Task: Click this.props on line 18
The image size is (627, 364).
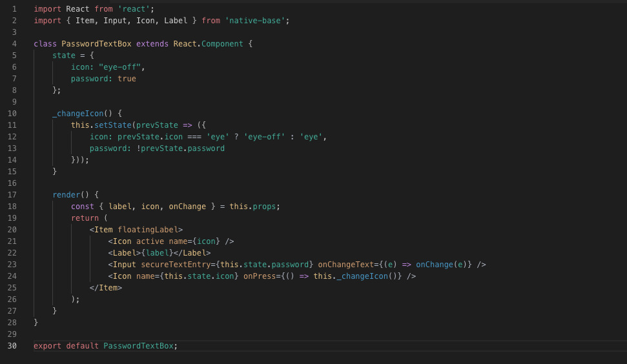Action: 252,206
